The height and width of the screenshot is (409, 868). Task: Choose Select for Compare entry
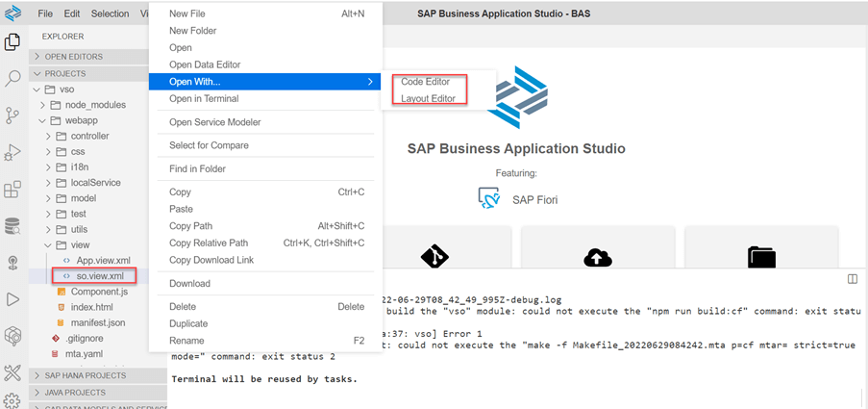tap(266, 145)
